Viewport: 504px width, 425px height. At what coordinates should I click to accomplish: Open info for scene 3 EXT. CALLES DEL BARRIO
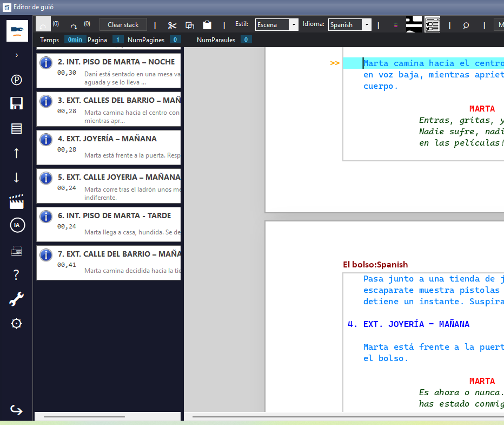coord(46,101)
